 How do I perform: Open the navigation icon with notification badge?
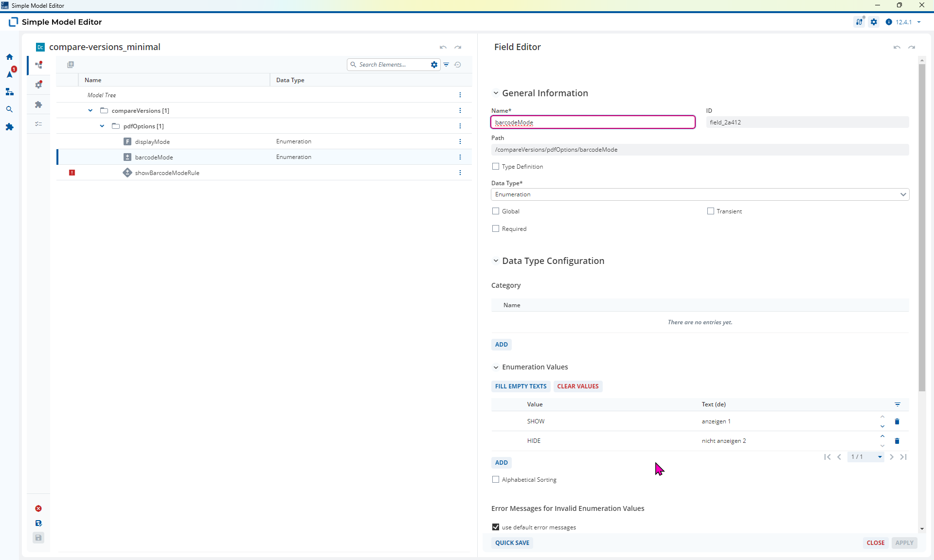tap(10, 73)
